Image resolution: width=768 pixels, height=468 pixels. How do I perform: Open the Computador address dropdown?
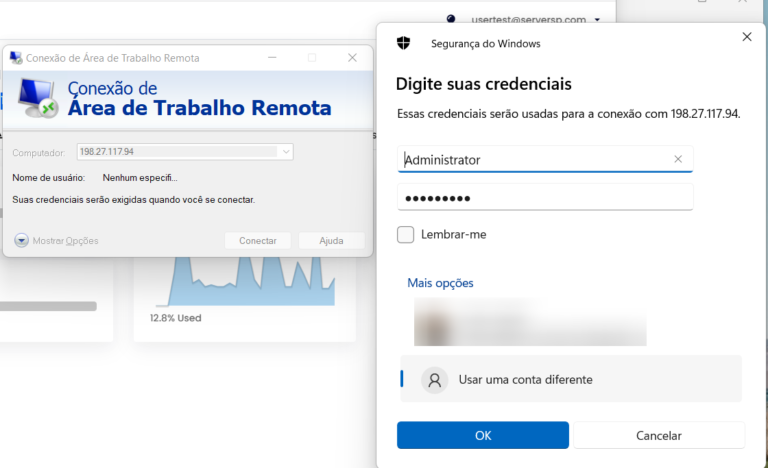286,152
